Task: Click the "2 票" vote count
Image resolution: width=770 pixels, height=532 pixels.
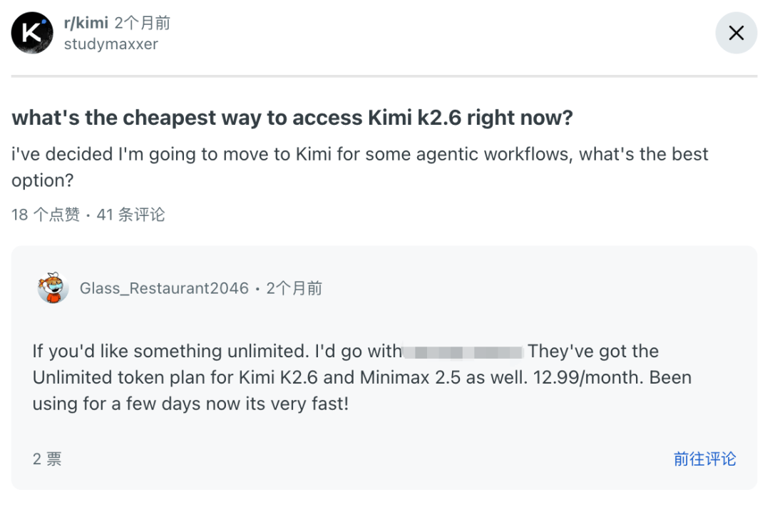Action: pyautogui.click(x=47, y=459)
